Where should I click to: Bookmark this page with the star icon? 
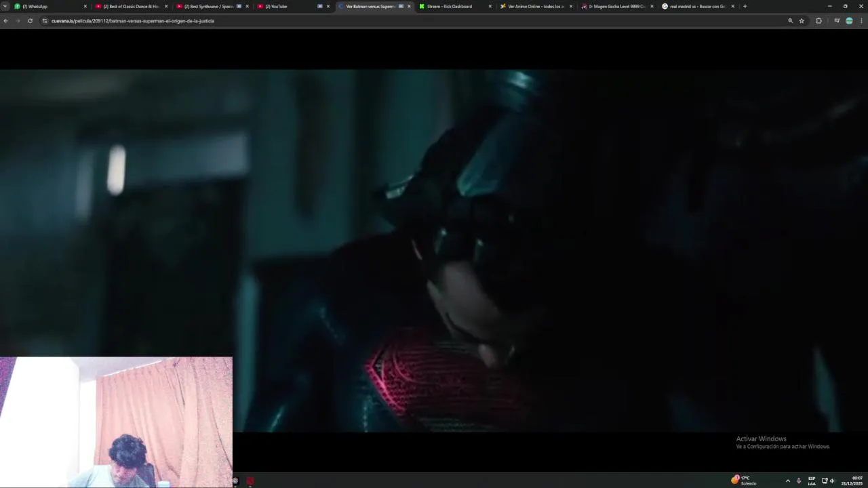(x=802, y=21)
